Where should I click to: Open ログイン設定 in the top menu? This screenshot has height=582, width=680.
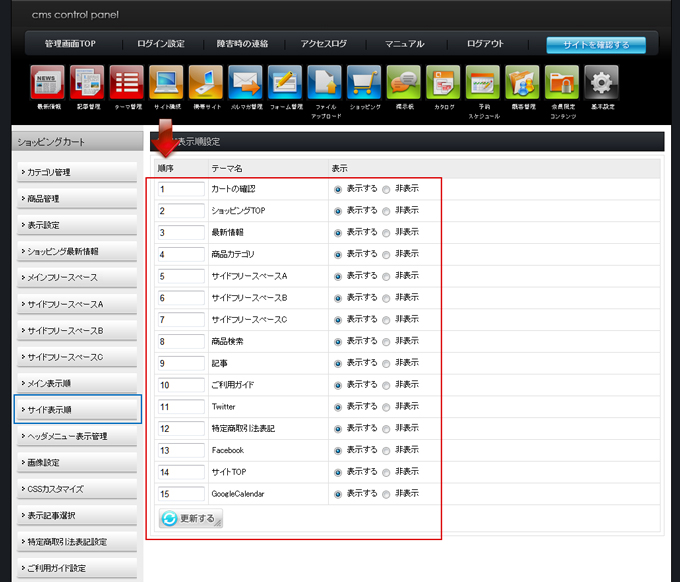[x=160, y=44]
